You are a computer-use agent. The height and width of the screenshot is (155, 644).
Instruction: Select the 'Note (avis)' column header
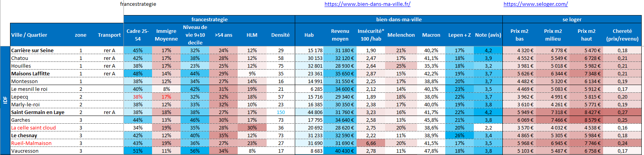(488, 35)
